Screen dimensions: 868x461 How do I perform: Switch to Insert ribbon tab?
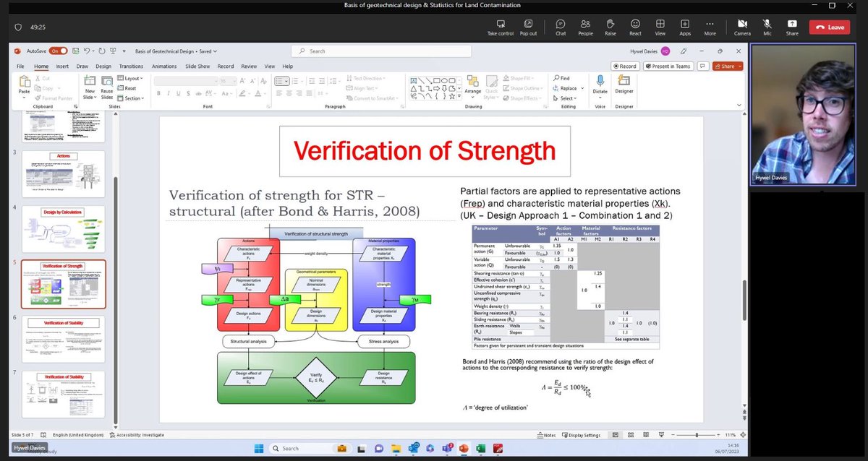pyautogui.click(x=62, y=66)
